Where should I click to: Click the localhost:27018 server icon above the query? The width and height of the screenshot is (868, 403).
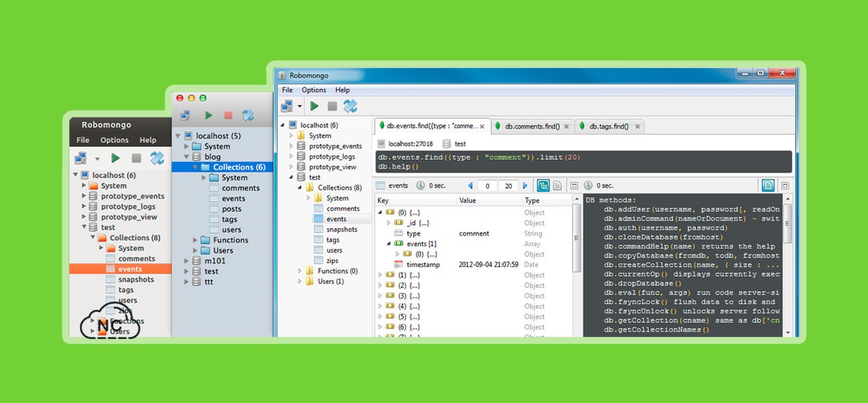(381, 143)
